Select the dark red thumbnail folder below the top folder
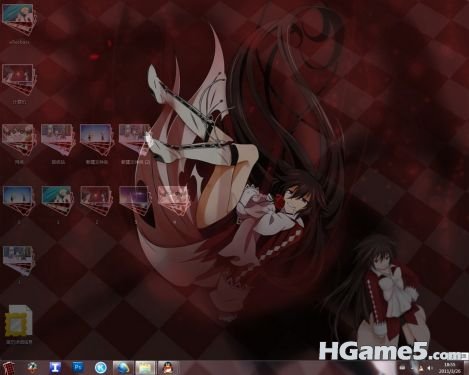 pos(18,84)
